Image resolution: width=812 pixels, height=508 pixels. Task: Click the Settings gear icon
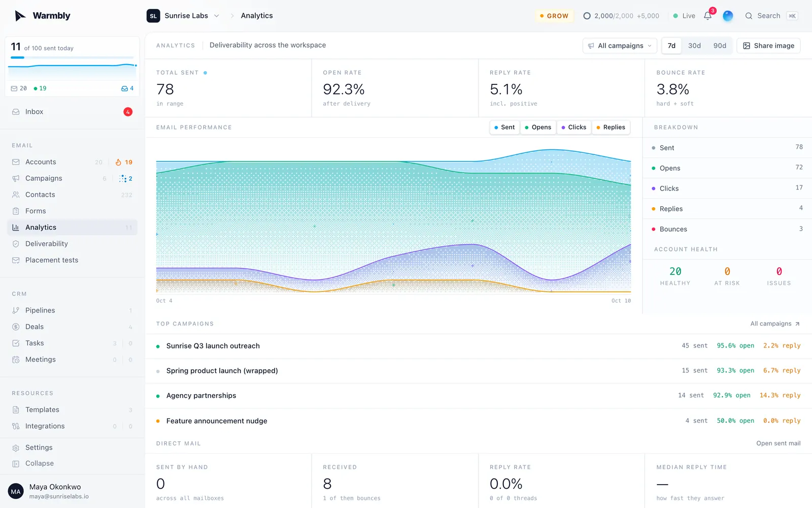click(x=16, y=448)
